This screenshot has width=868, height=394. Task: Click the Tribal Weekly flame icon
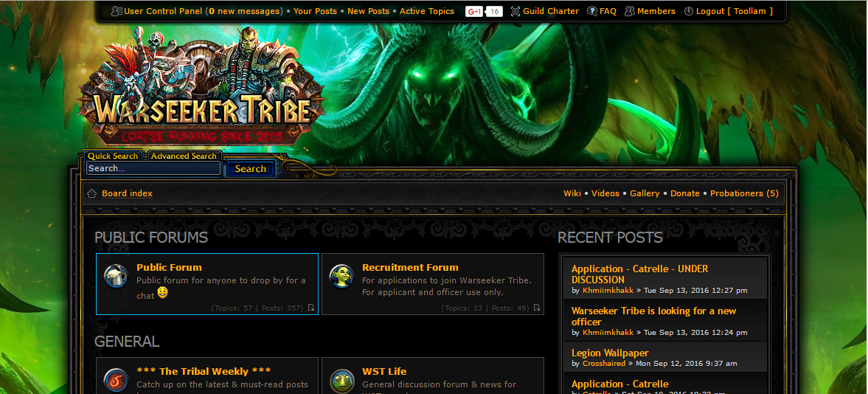pos(117,381)
